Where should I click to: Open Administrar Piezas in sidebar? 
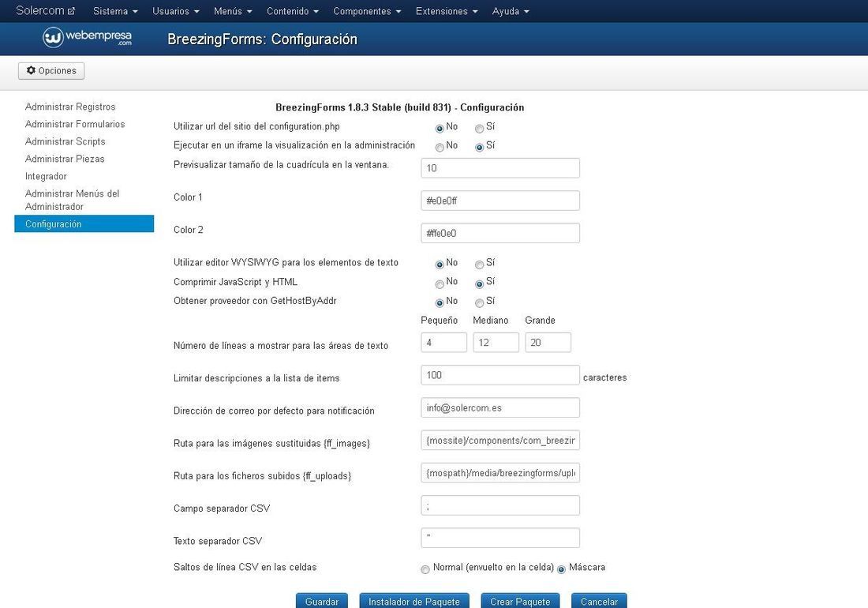click(x=64, y=159)
